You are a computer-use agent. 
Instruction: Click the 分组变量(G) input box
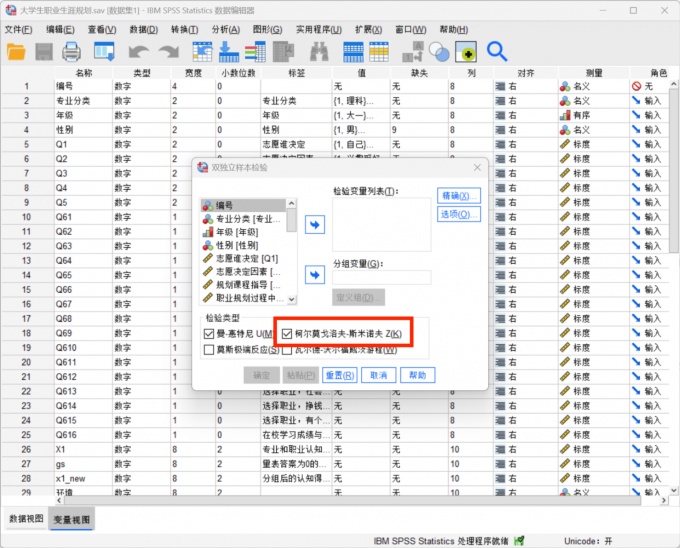click(x=382, y=277)
